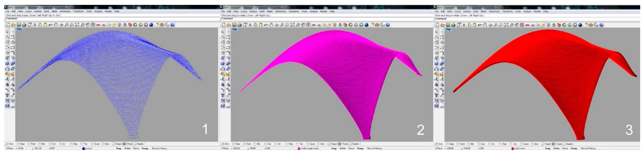Pick the arrow Select tool in panel 1 sidebar
Screen dimensions: 644x154
(x=7, y=32)
